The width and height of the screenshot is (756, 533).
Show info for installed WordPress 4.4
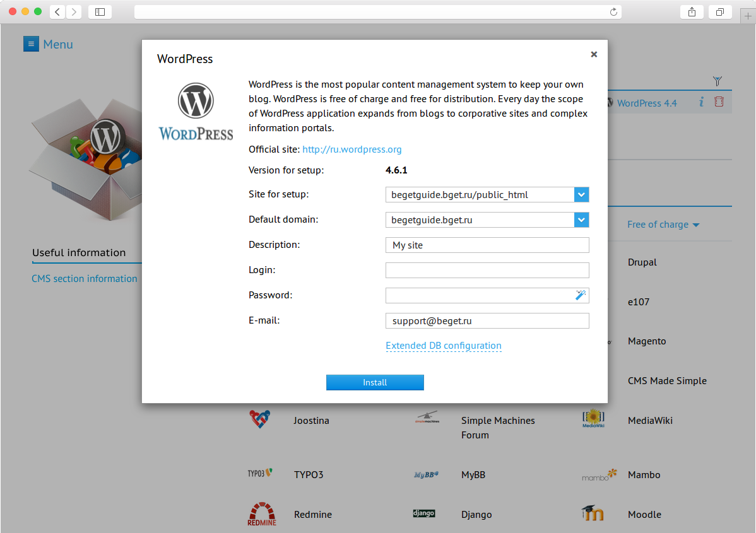point(702,102)
